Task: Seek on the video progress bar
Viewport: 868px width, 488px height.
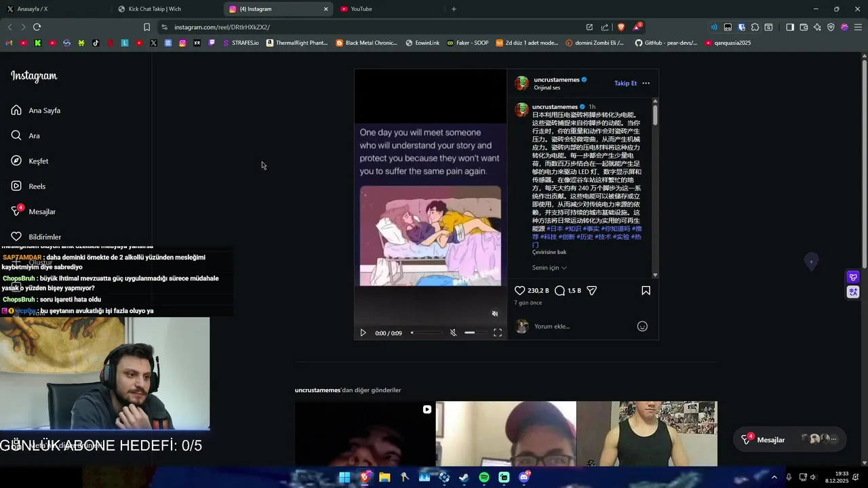Action: pos(427,333)
